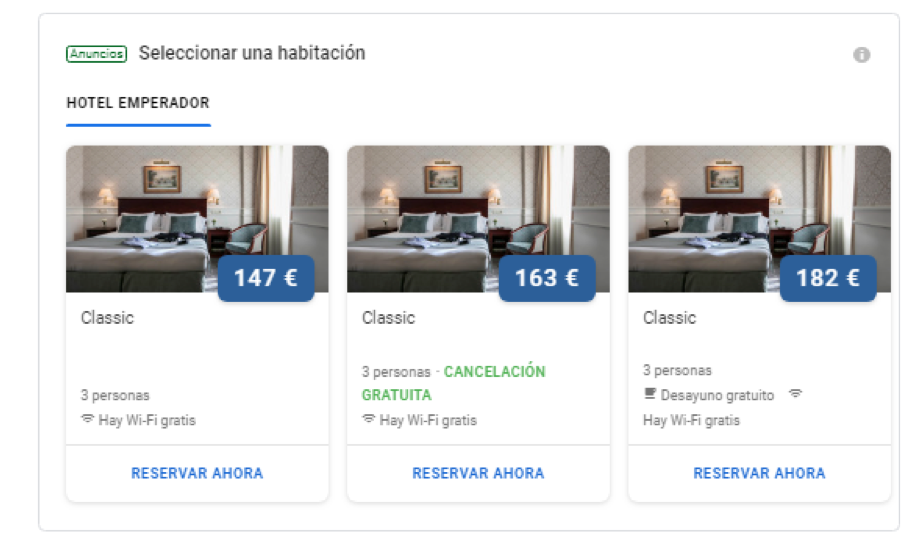Screen dimensions: 918x543
Task: Click the Wi-Fi icon on the 163 € card
Action: tap(368, 419)
